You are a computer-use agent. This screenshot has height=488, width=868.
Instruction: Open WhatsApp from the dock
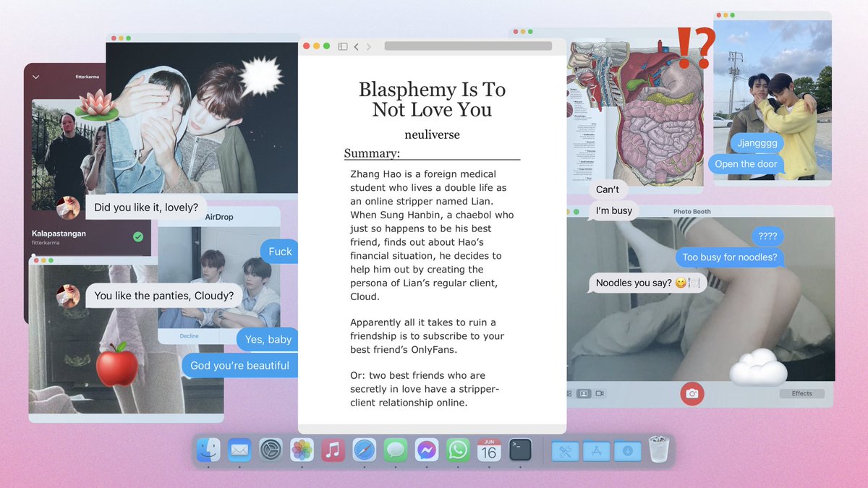(x=457, y=450)
